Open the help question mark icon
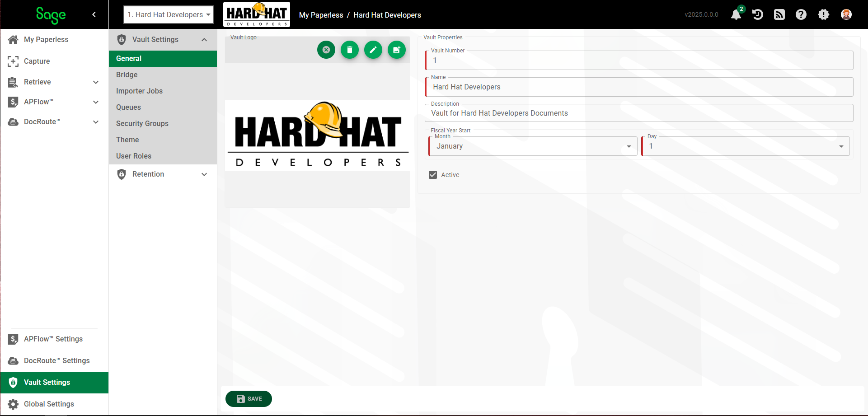This screenshot has width=868, height=416. tap(801, 14)
